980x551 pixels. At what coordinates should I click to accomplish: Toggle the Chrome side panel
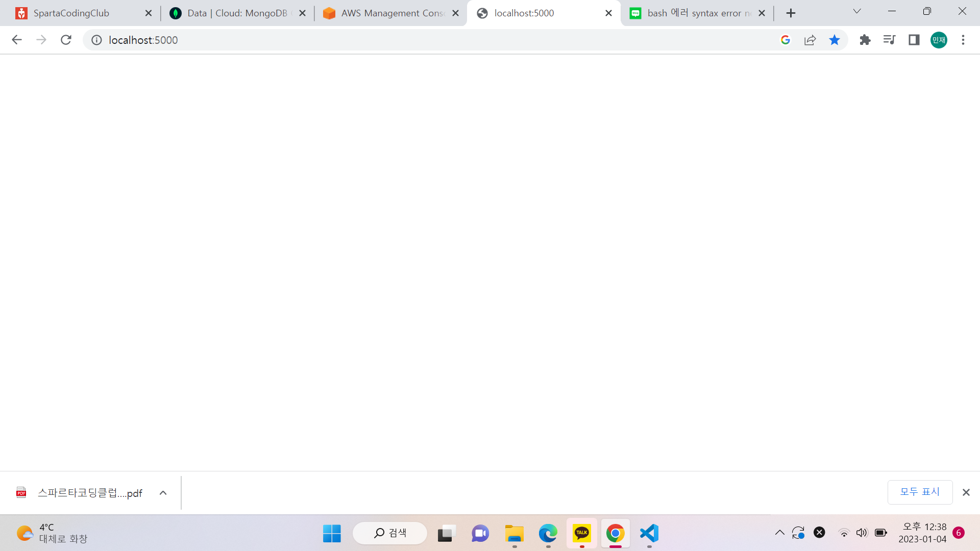914,40
